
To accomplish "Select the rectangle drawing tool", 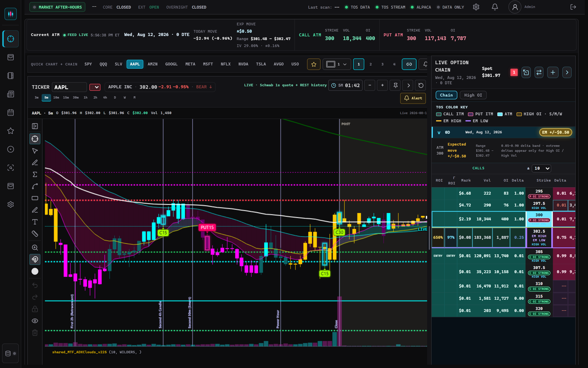I will pyautogui.click(x=35, y=198).
